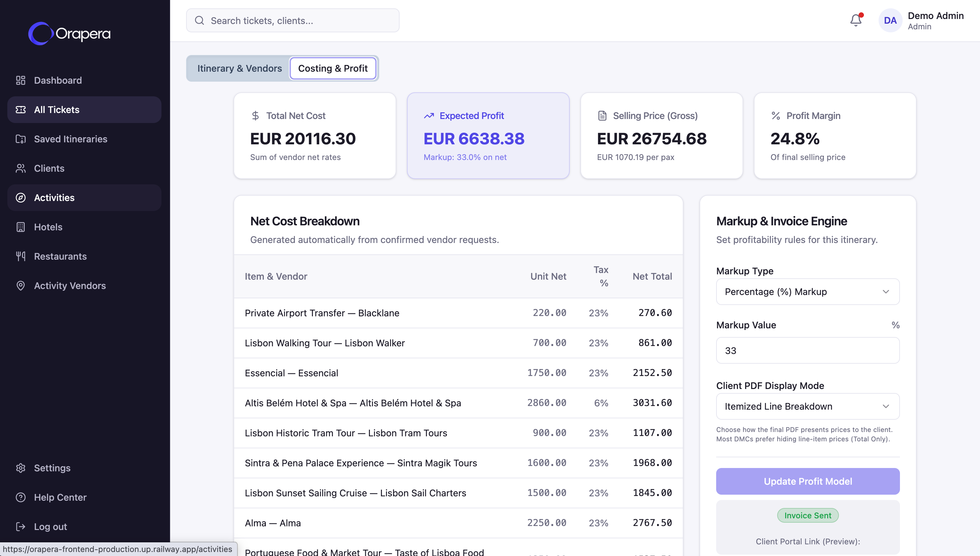This screenshot has height=556, width=980.
Task: Click the All Tickets ticket icon
Action: click(x=21, y=110)
